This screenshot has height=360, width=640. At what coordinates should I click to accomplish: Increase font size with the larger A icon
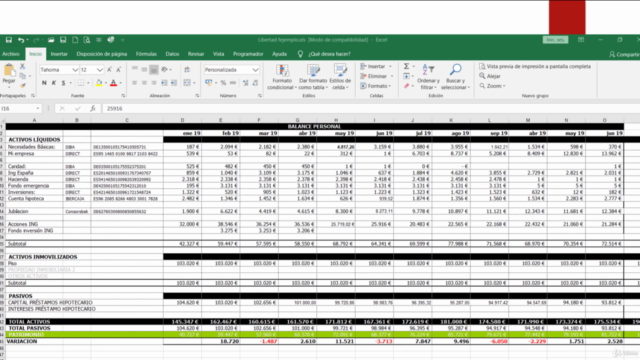[109, 70]
